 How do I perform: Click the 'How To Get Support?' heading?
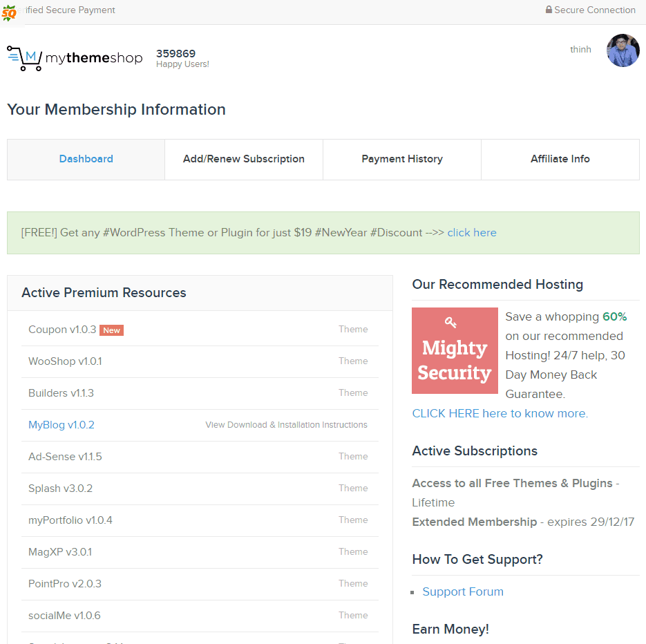point(477,560)
